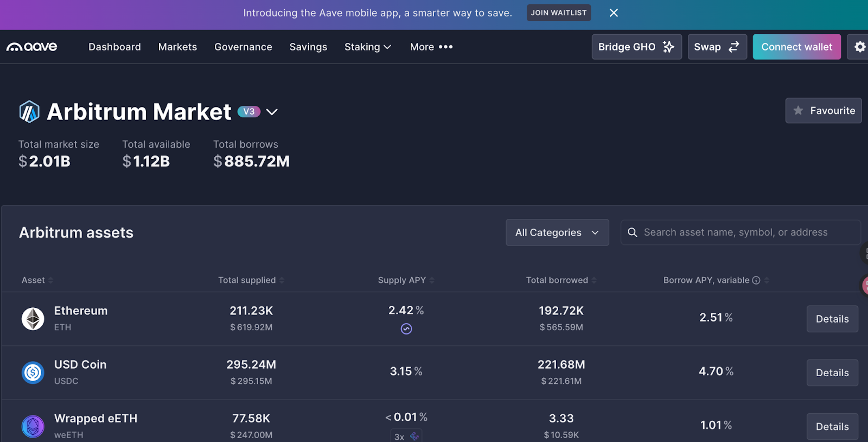Dismiss the mobile app banner
The height and width of the screenshot is (442, 868).
click(x=614, y=13)
